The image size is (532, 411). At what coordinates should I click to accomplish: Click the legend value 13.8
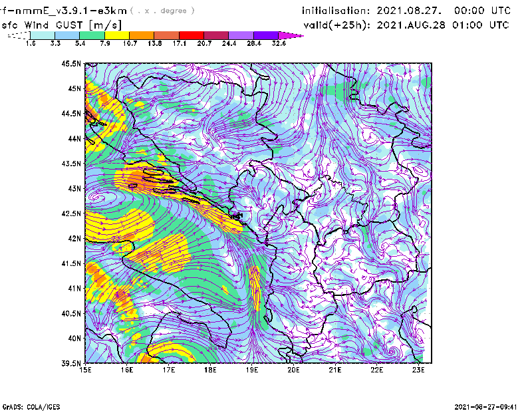coord(155,43)
